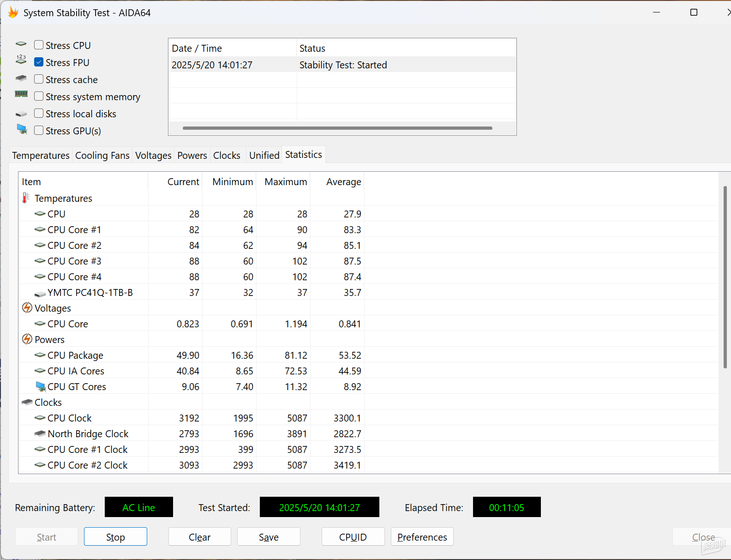Enable Stress system memory checkbox
The image size is (731, 560).
(x=39, y=96)
